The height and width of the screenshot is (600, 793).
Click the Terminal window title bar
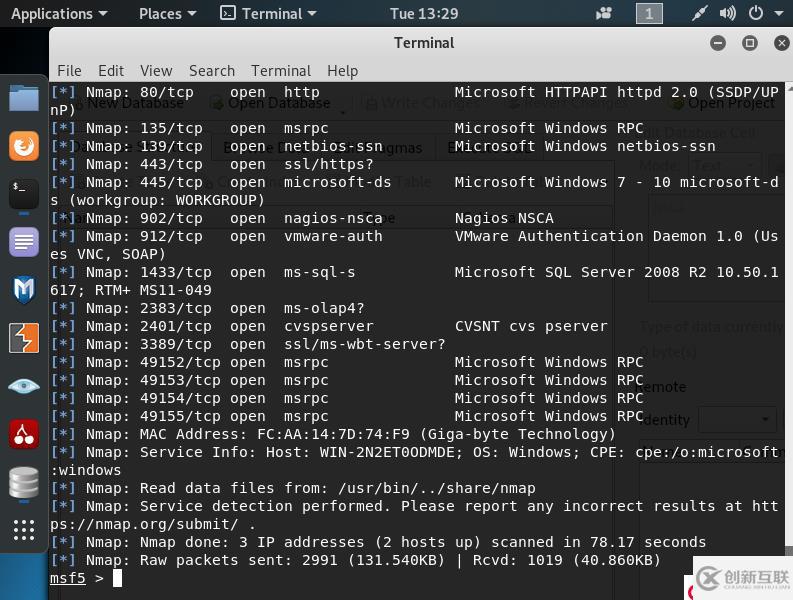pos(424,43)
